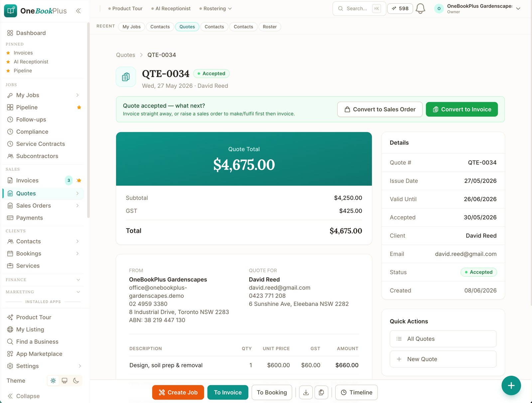Click Convert to Sales Order

[x=380, y=109]
